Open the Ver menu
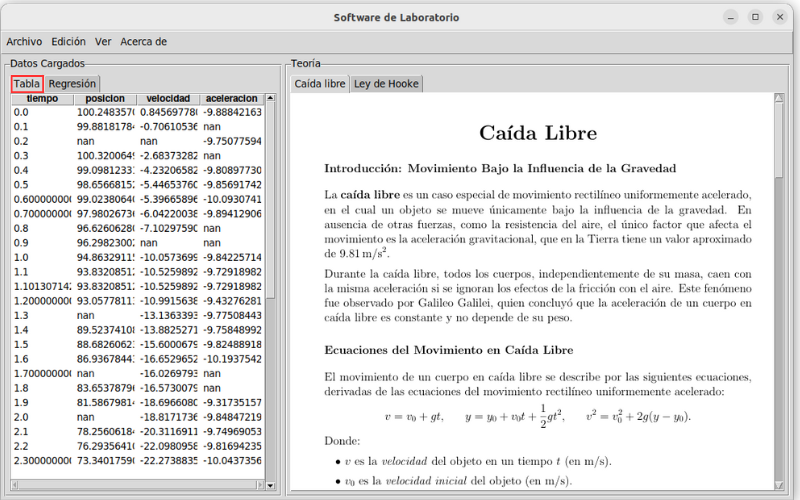 pos(103,42)
